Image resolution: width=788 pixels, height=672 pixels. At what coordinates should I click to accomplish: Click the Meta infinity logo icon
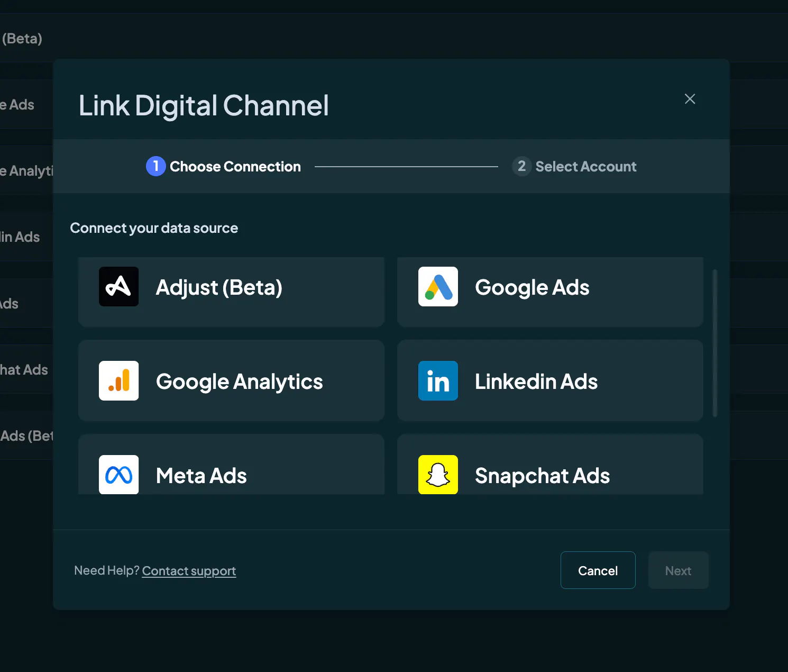click(118, 475)
